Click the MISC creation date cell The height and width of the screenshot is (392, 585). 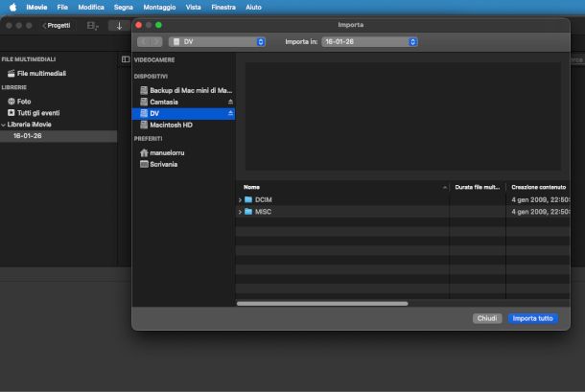click(x=540, y=212)
